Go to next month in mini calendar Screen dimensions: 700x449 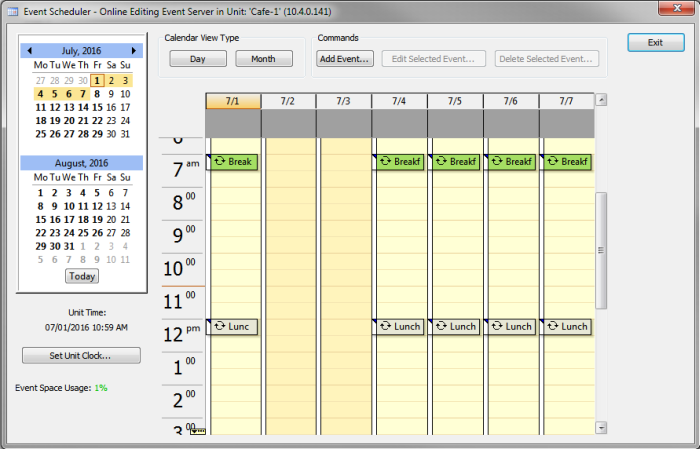(x=133, y=50)
